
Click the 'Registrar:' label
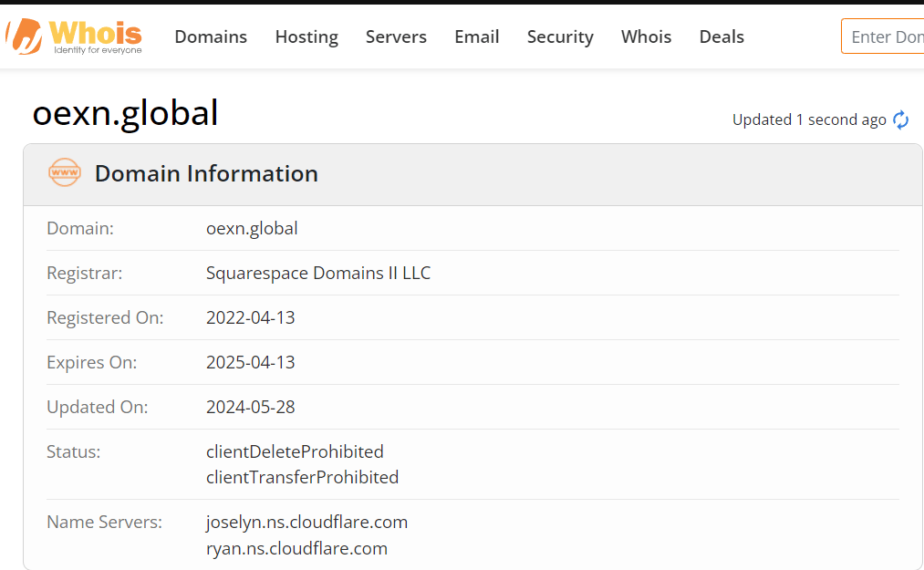(x=84, y=273)
